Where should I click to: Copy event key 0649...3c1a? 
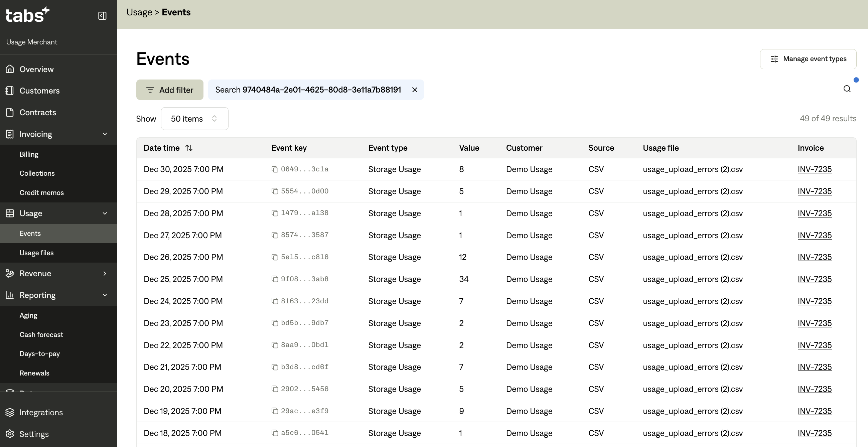pos(275,169)
